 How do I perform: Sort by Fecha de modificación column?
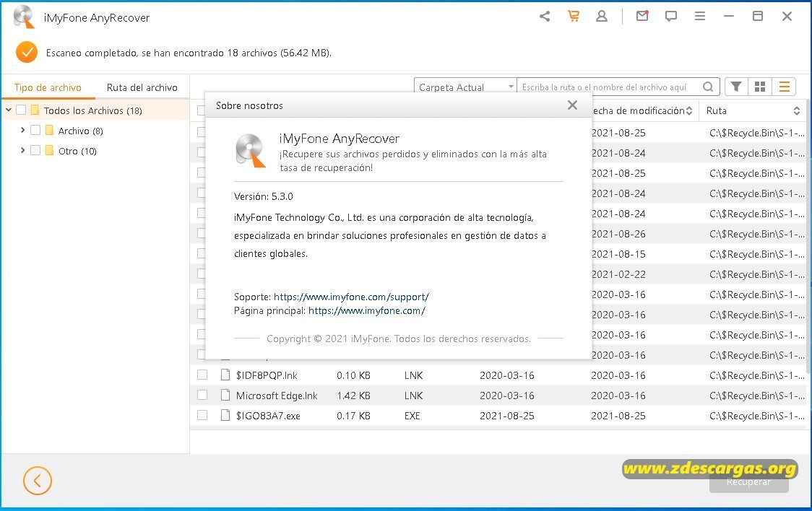(x=642, y=110)
